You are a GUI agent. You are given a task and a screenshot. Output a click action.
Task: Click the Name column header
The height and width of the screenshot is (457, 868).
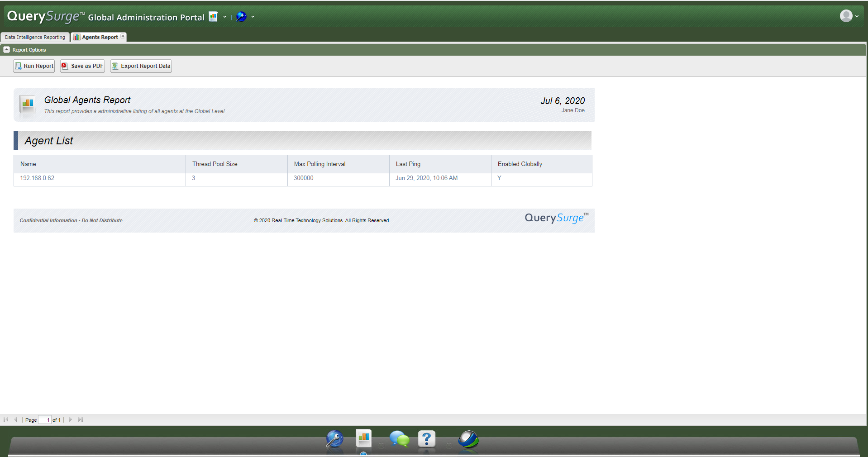pyautogui.click(x=100, y=164)
